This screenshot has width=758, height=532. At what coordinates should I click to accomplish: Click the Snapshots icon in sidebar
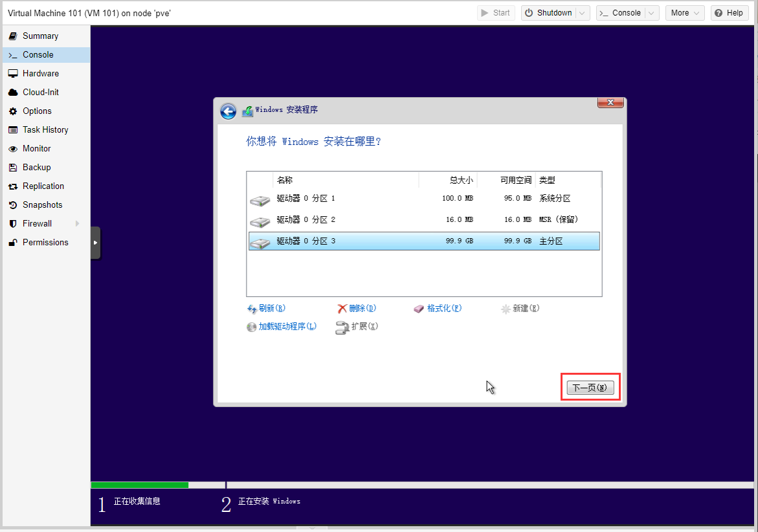tap(13, 205)
